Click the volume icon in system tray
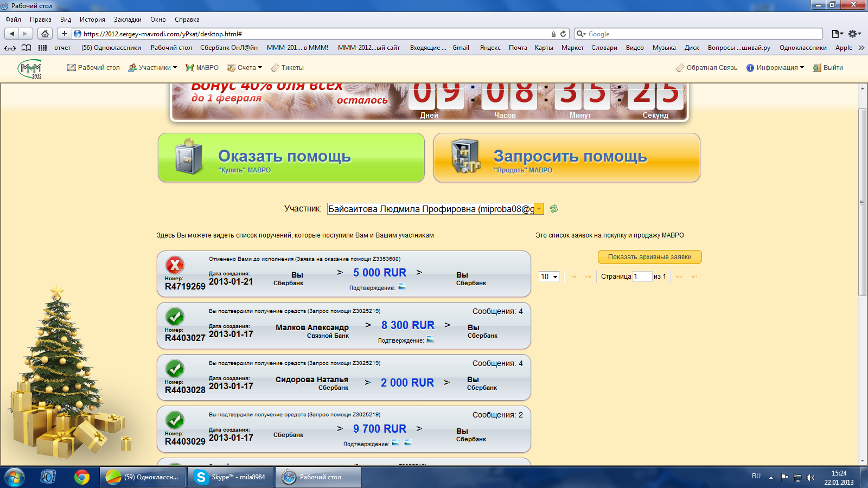Image resolution: width=868 pixels, height=488 pixels. point(810,478)
